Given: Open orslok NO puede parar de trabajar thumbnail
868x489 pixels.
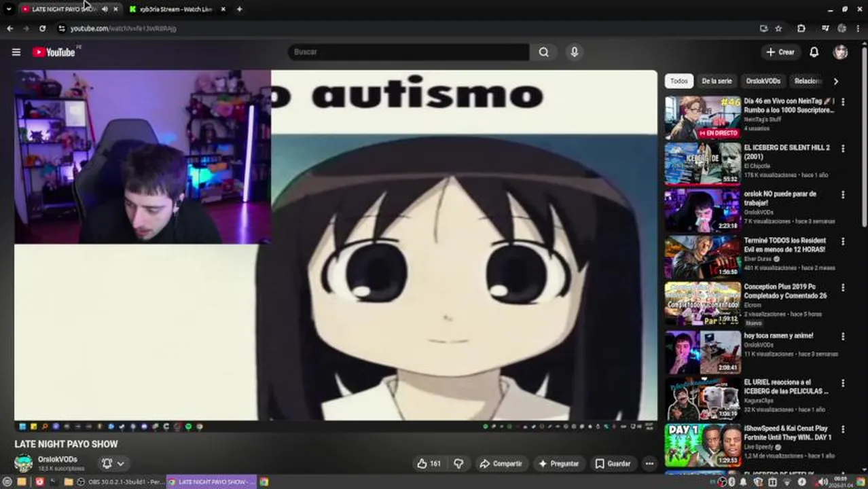Looking at the screenshot, I should click(x=703, y=211).
